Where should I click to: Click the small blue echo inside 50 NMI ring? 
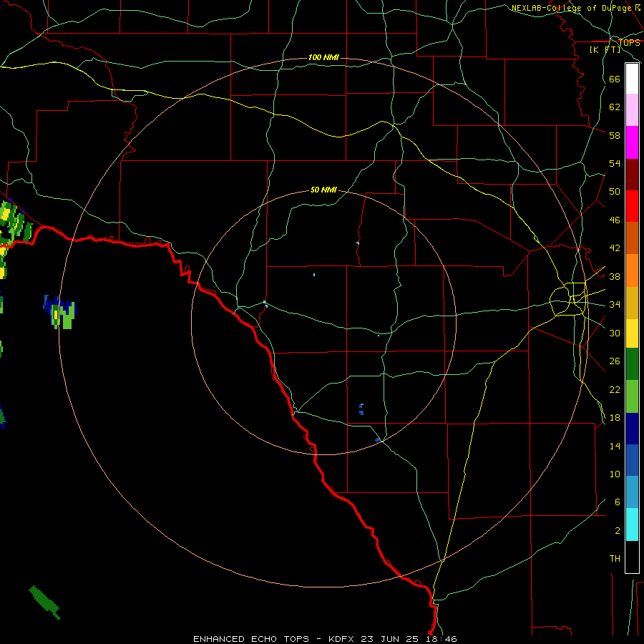click(361, 409)
